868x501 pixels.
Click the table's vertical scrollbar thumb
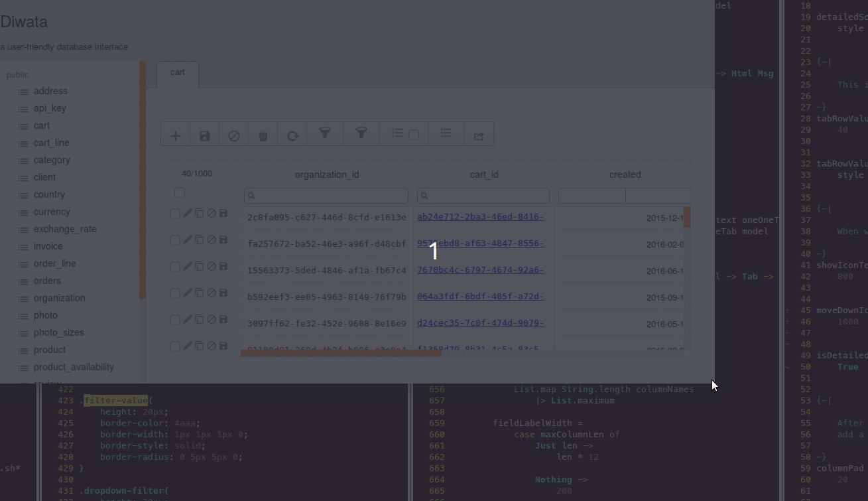click(x=688, y=217)
